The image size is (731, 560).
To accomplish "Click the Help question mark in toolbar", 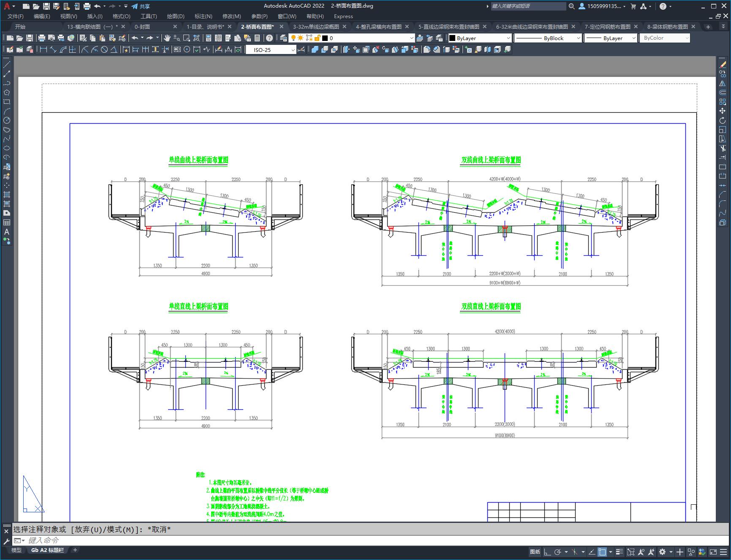I will tap(269, 38).
